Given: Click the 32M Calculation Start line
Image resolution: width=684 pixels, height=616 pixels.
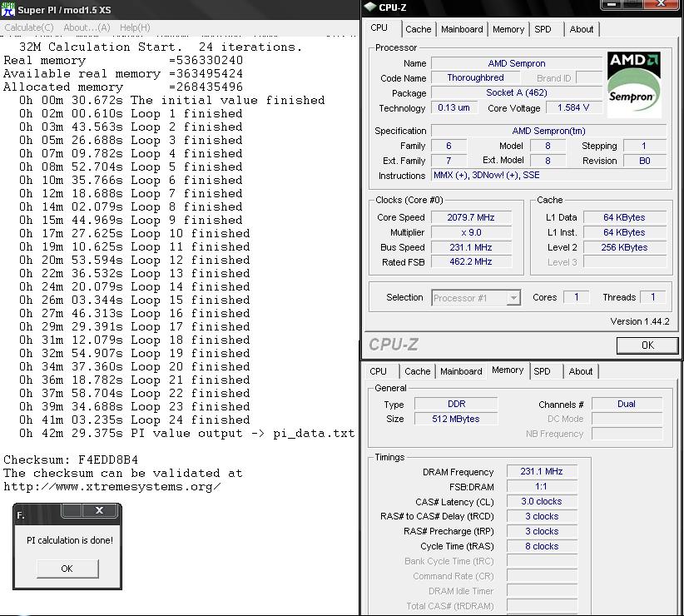Looking at the screenshot, I should [x=161, y=47].
